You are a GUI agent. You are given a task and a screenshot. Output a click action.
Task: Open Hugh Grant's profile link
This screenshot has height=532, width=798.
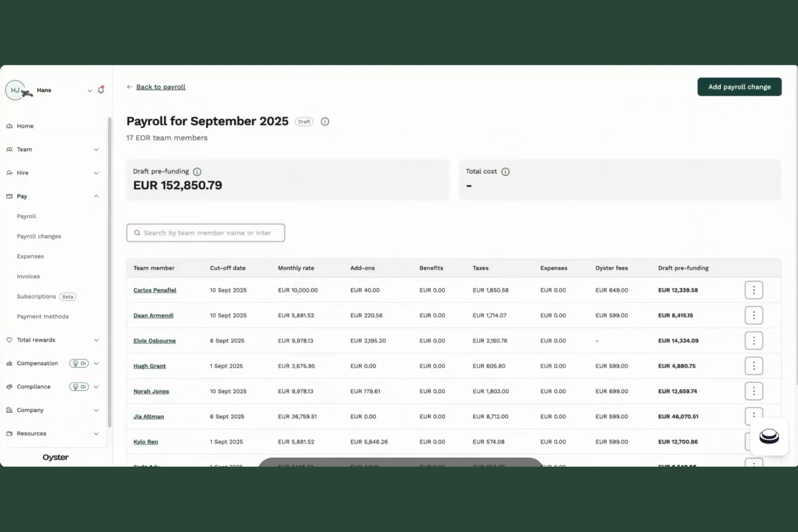tap(149, 366)
